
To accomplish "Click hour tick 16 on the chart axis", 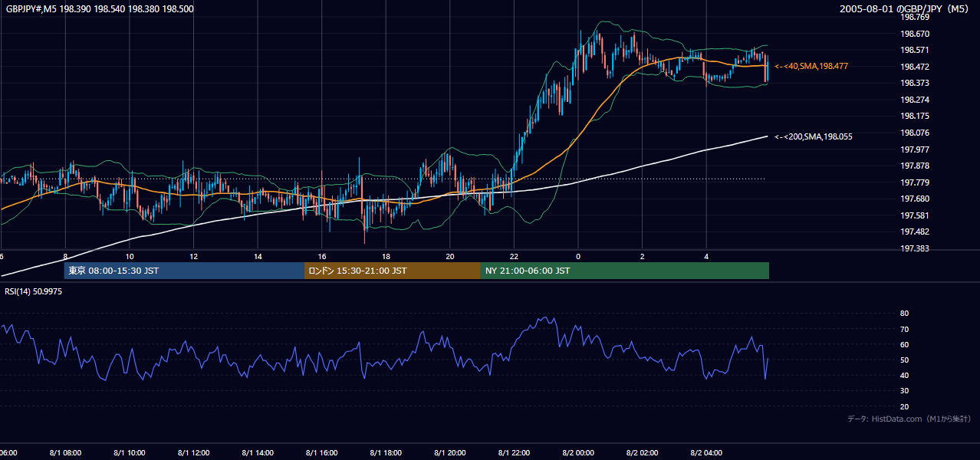I will click(x=322, y=257).
